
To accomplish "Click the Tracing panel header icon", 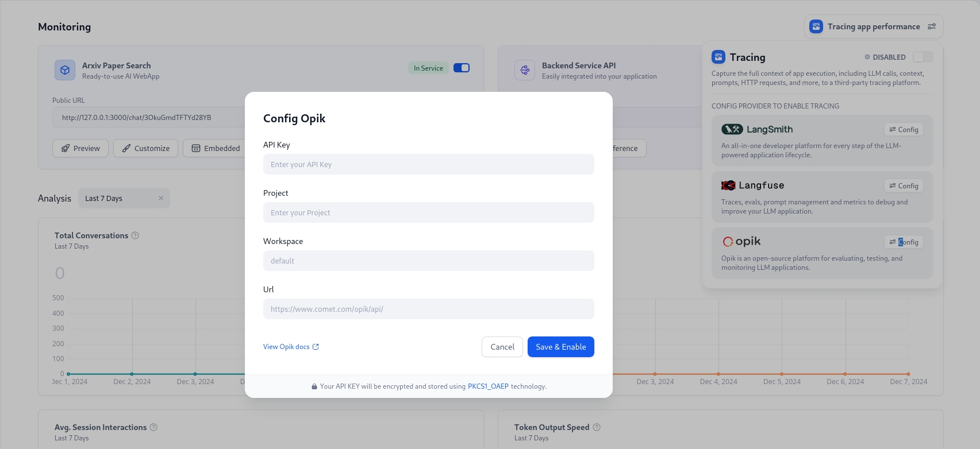I will (x=718, y=57).
